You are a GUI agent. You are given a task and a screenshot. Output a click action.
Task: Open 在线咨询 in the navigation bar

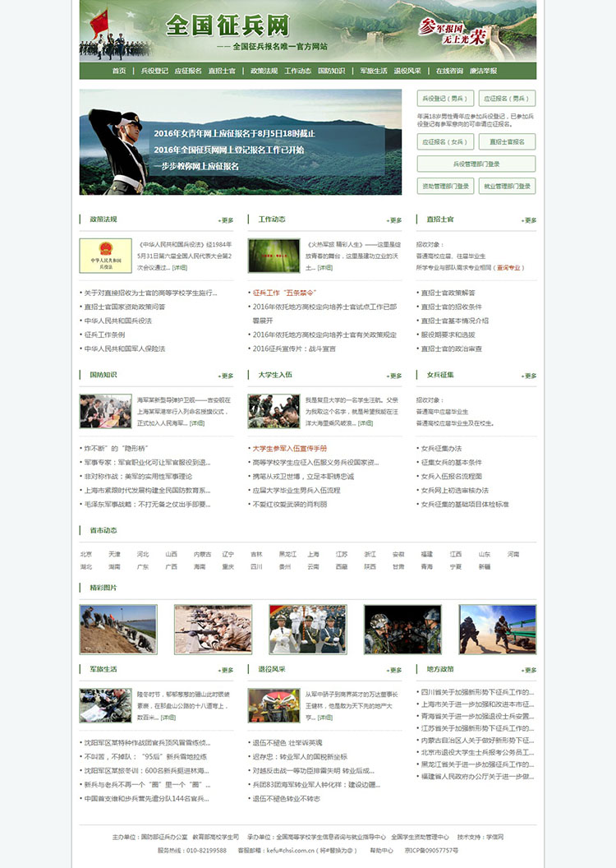[449, 71]
